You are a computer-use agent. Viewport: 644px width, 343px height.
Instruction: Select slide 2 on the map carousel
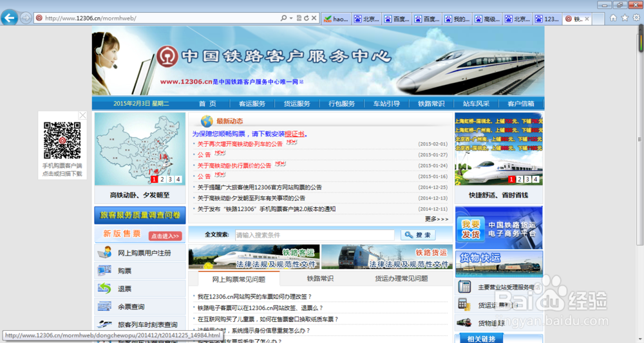tap(162, 180)
